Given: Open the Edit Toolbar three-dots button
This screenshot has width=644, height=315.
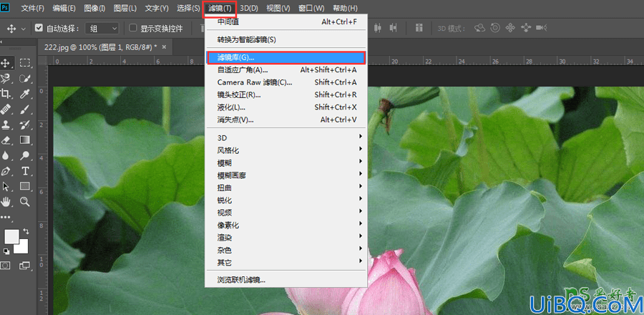Looking at the screenshot, I should (6, 217).
